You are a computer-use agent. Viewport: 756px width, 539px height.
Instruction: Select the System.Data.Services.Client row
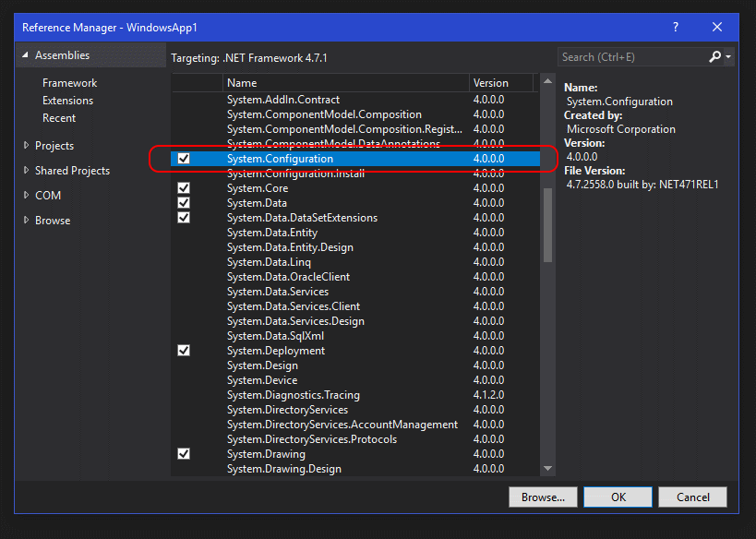pos(355,306)
